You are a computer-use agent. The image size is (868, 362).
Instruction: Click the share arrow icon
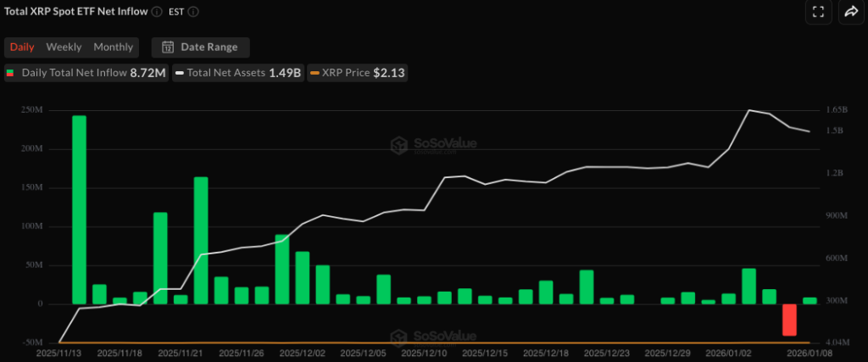coord(851,12)
